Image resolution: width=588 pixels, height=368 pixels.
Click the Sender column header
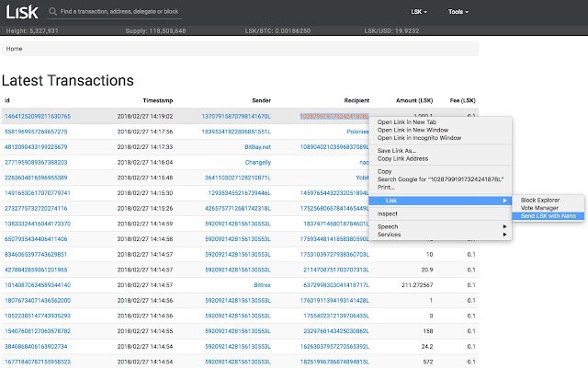(261, 100)
